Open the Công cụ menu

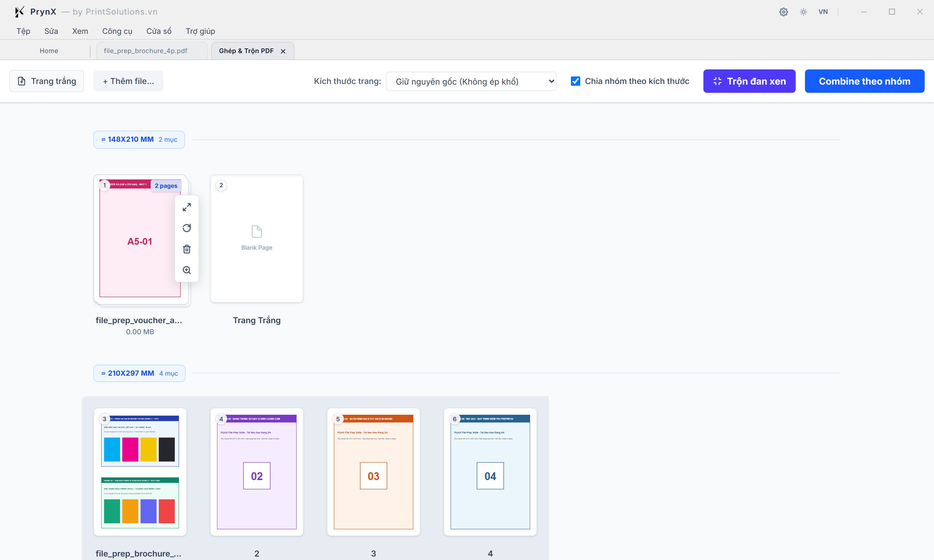click(x=117, y=31)
